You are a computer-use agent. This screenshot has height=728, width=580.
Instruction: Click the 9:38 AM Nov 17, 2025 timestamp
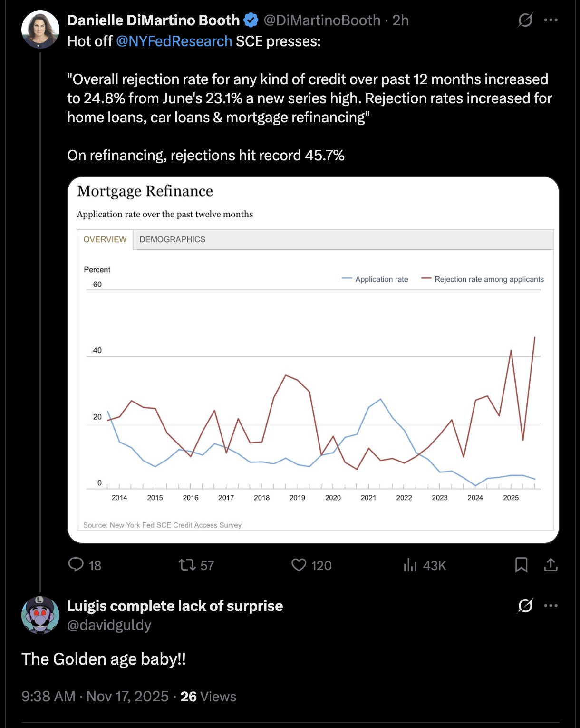pyautogui.click(x=95, y=696)
